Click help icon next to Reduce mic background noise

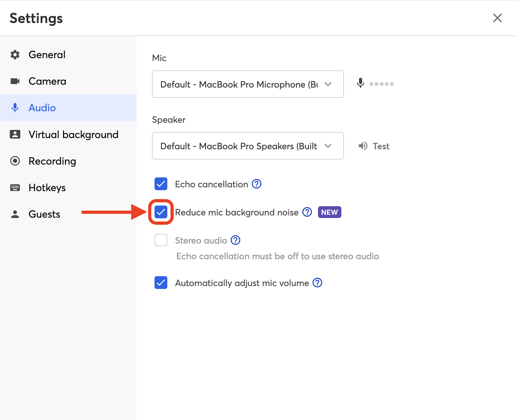[x=307, y=212]
